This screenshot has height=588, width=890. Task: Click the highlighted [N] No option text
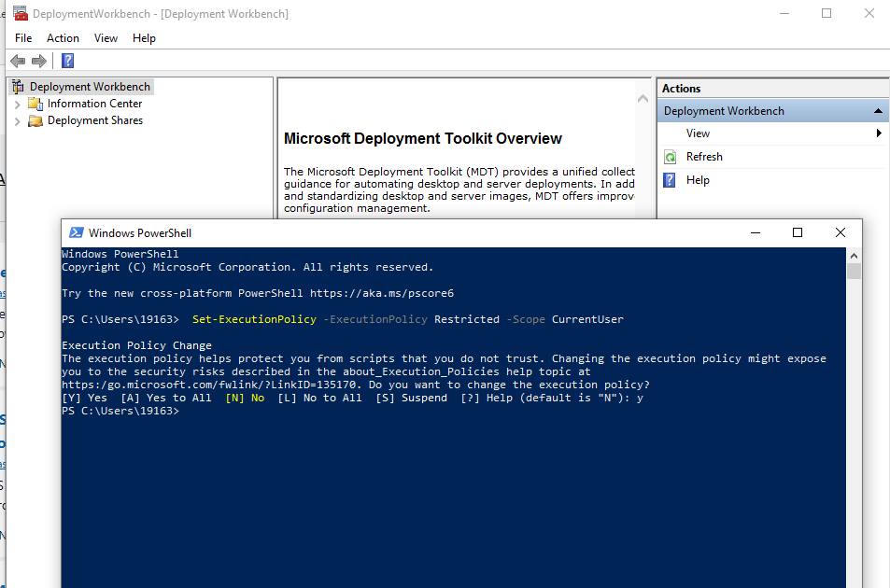(245, 398)
